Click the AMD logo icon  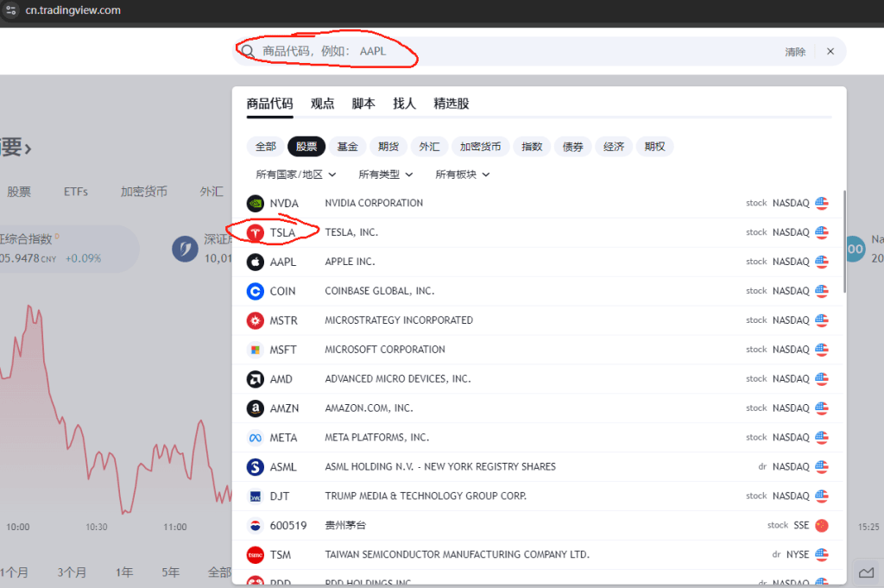[x=256, y=379]
